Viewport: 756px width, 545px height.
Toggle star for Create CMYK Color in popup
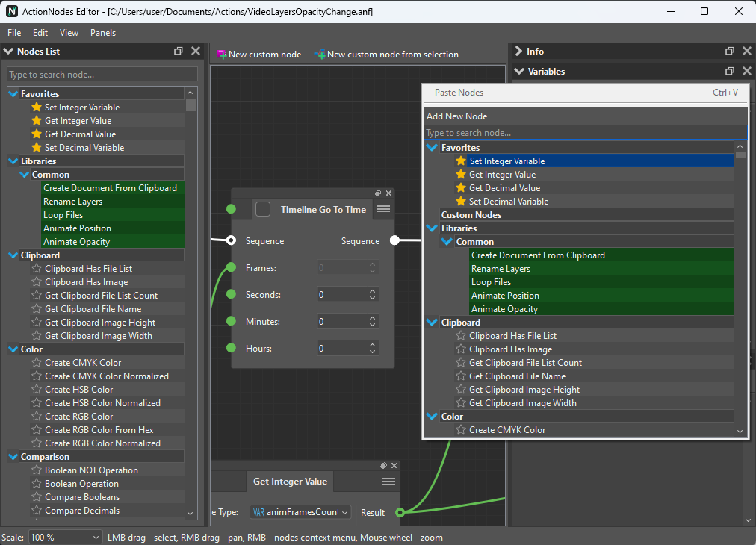point(461,430)
